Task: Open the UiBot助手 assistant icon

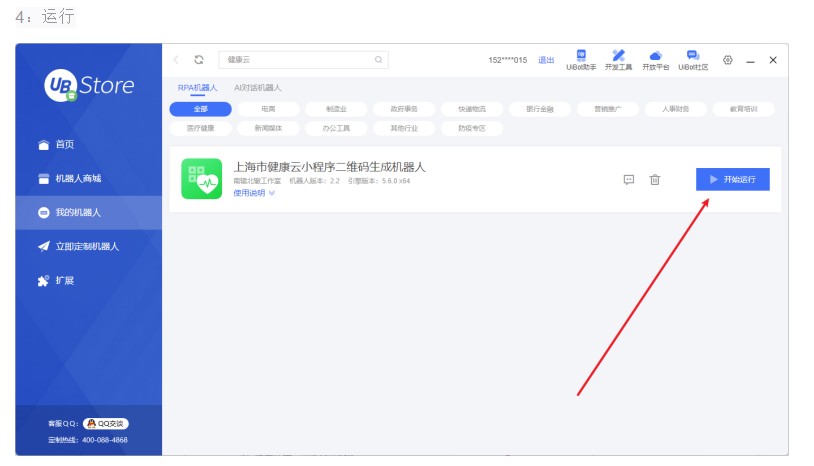Action: 581,60
